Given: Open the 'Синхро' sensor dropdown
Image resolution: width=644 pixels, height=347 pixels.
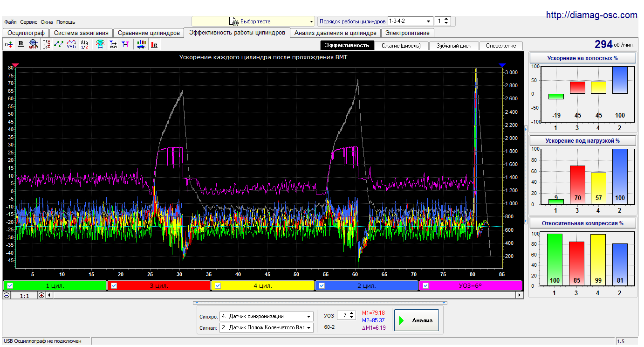Looking at the screenshot, I should click(x=267, y=316).
